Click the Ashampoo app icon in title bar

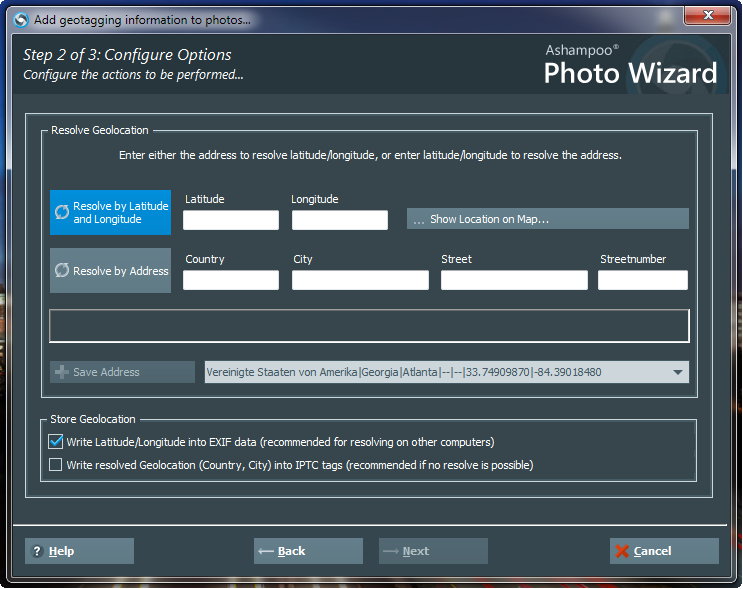click(20, 19)
